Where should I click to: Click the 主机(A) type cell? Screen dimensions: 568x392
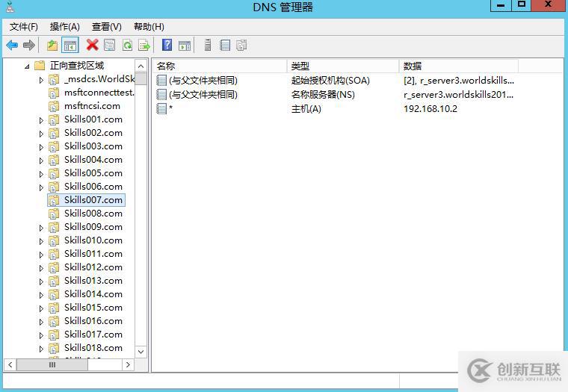306,108
